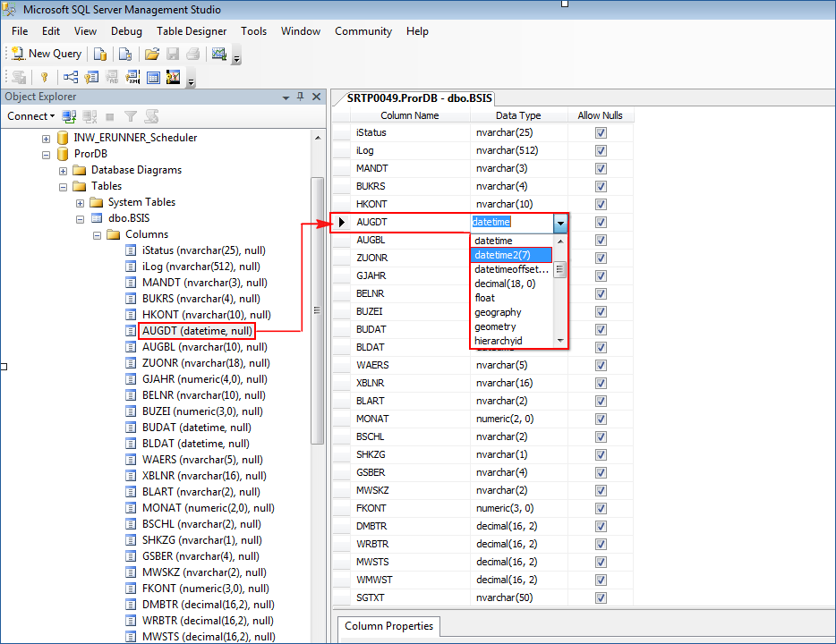Image resolution: width=836 pixels, height=644 pixels.
Task: Collapse the Columns folder node
Action: [97, 235]
